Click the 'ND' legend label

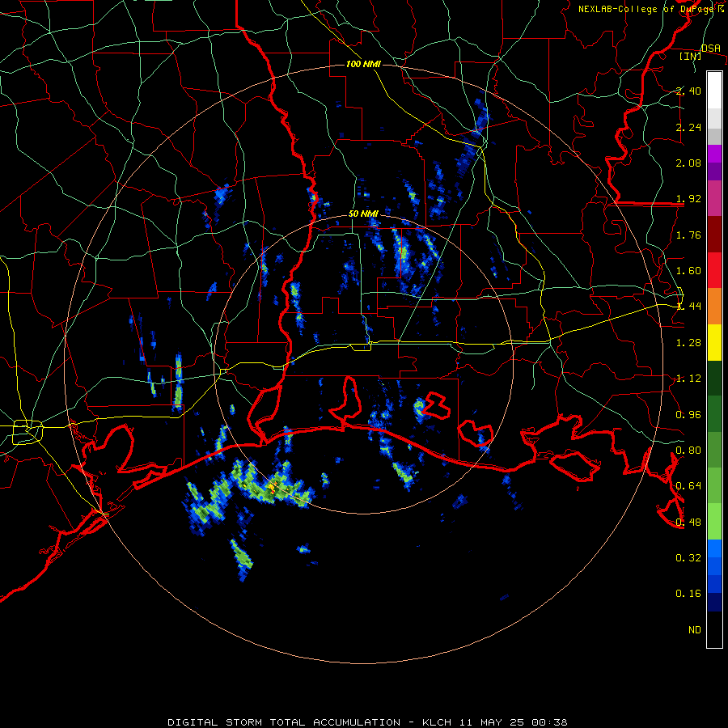click(x=695, y=630)
